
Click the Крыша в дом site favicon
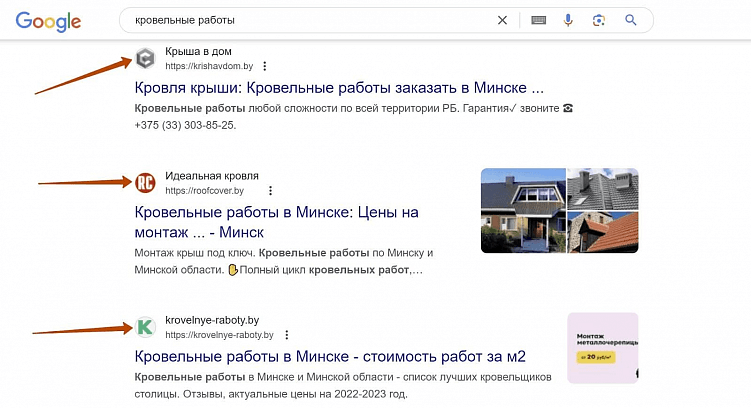[x=145, y=59]
